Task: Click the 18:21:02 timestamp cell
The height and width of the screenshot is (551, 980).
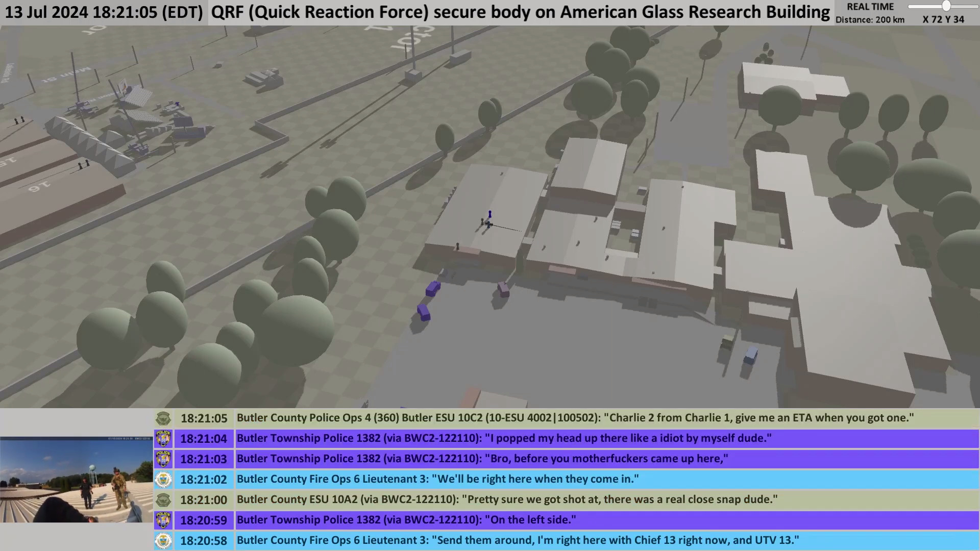Action: click(x=204, y=480)
